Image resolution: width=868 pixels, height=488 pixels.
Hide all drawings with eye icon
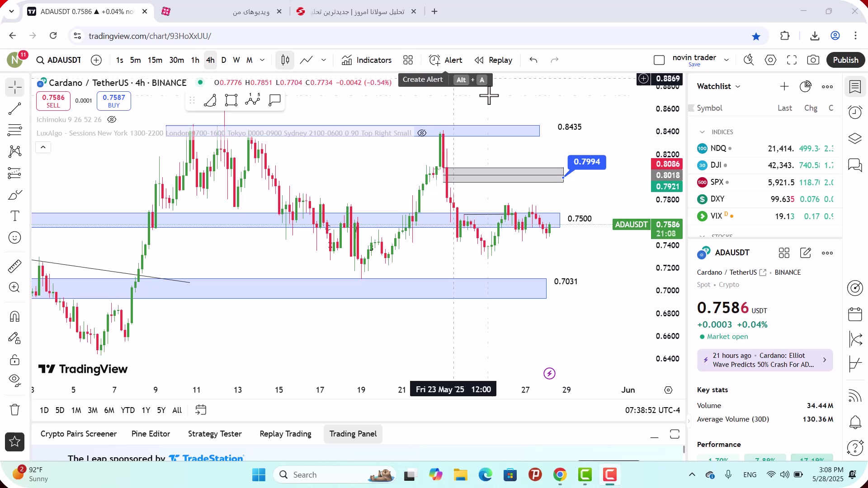[14, 381]
